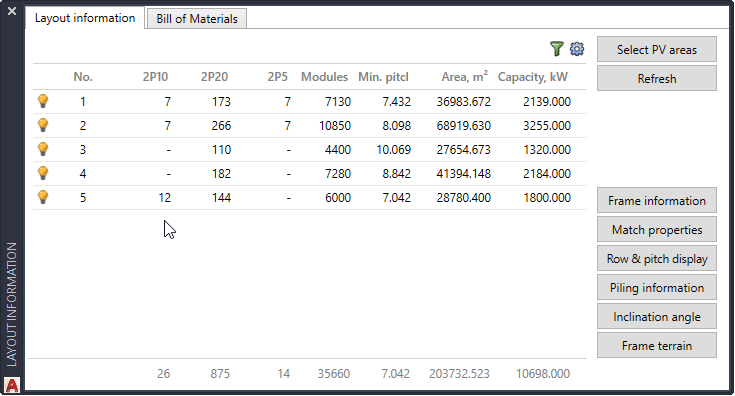The width and height of the screenshot is (735, 396).
Task: Toggle lightbulb for PV area 1
Action: pyautogui.click(x=43, y=101)
